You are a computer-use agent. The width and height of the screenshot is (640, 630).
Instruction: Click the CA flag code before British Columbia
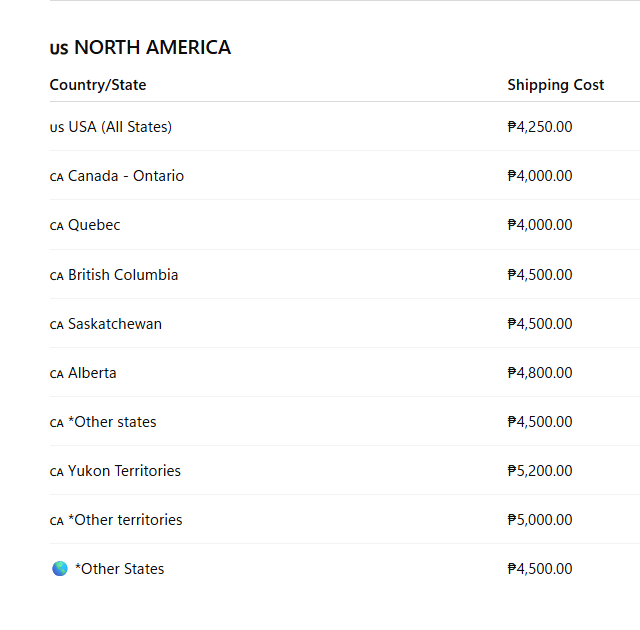(57, 276)
